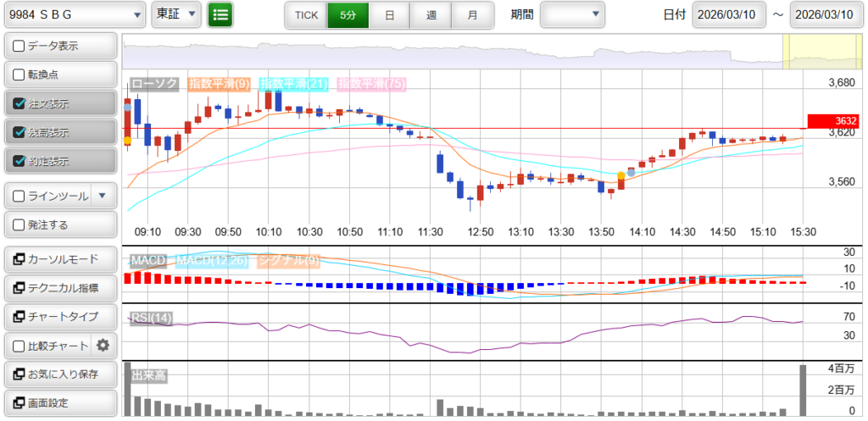The height and width of the screenshot is (421, 868).
Task: Open settings gear beside 比較チャート
Action: click(103, 346)
